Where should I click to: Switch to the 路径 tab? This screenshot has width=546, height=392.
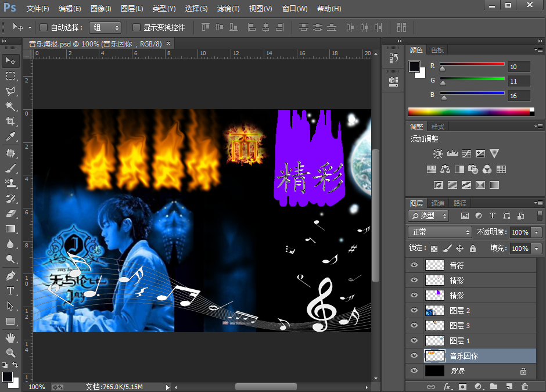tap(459, 203)
